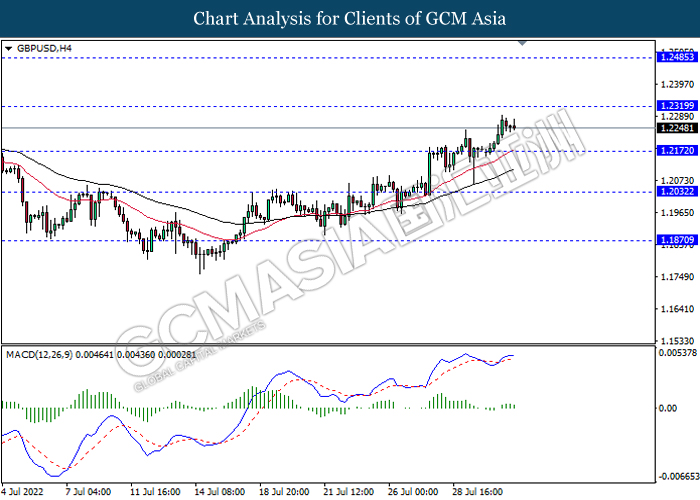The width and height of the screenshot is (700, 500).
Task: Open the GBPUSD,H4 symbol dropdown arrow
Action: pos(8,49)
